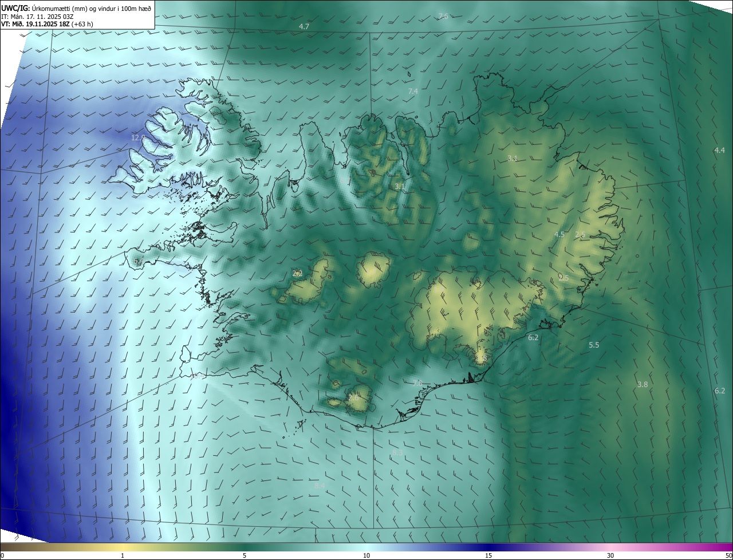This screenshot has width=733, height=560.
Task: Click the 7.6 value label at the top
Action: click(443, 16)
